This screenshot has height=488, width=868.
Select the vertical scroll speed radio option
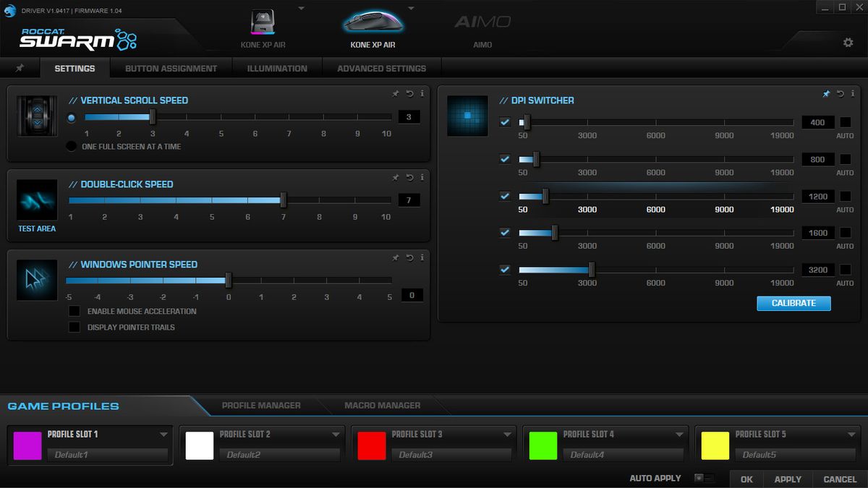(x=71, y=118)
